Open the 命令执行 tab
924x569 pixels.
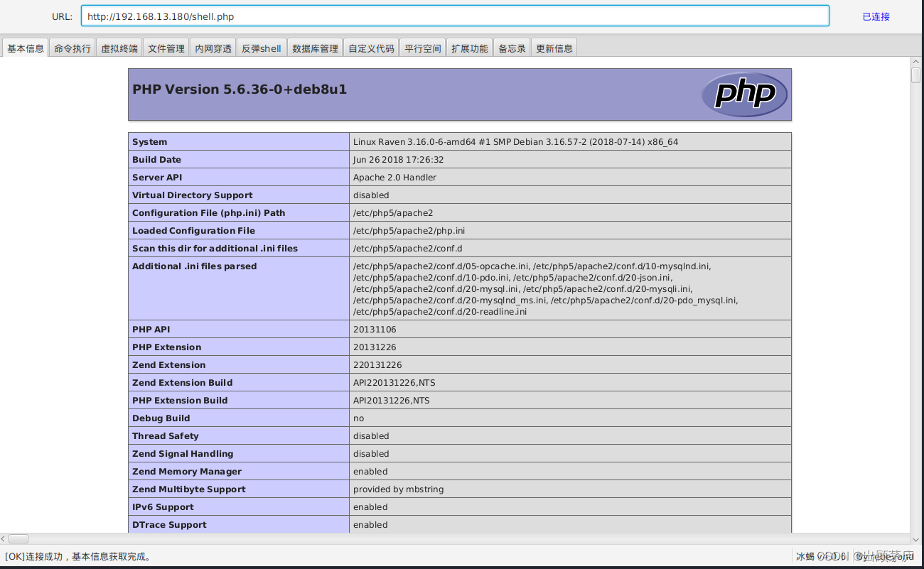click(72, 48)
